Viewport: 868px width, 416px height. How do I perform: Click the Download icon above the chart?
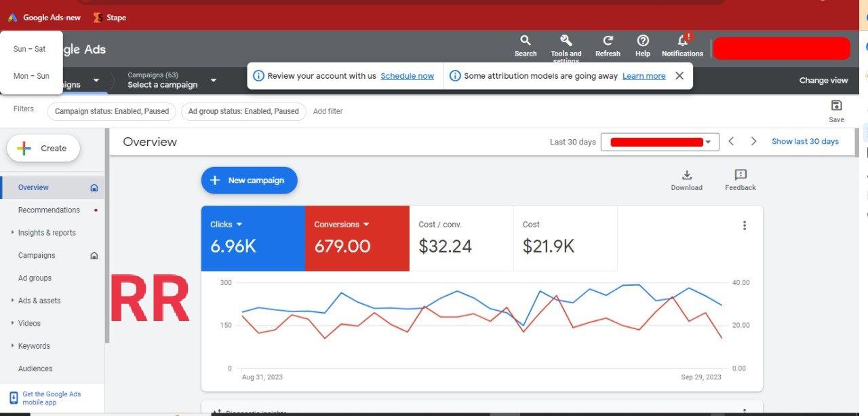point(686,175)
